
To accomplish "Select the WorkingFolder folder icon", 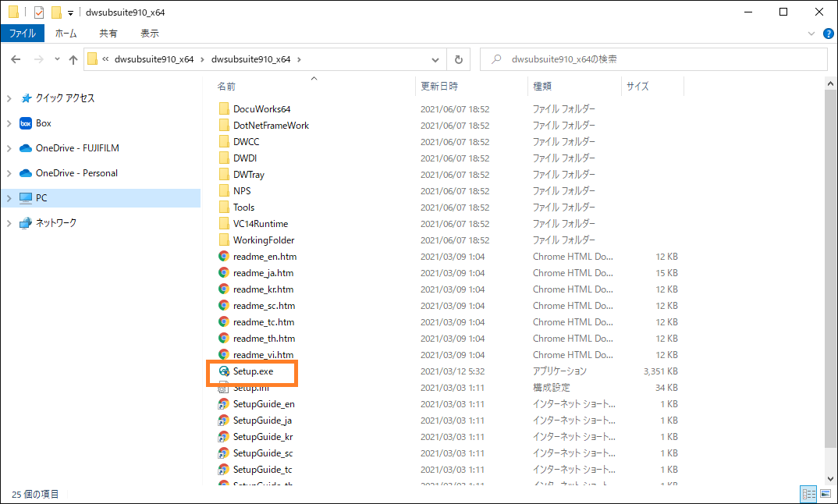I will click(x=224, y=240).
